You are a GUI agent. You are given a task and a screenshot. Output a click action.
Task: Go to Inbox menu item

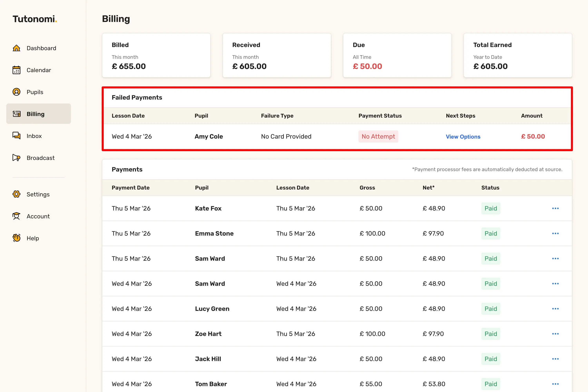pyautogui.click(x=34, y=136)
